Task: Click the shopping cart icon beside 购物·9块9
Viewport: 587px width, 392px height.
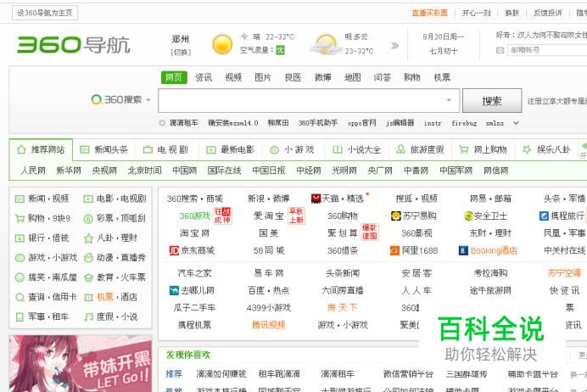Action: coord(20,218)
